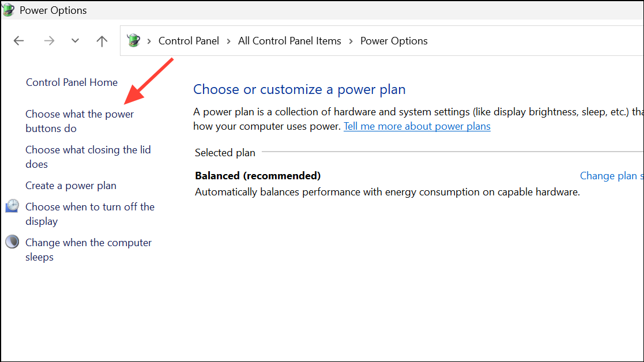Viewport: 644px width, 362px height.
Task: Click the Power Options title bar icon
Action: click(x=8, y=10)
